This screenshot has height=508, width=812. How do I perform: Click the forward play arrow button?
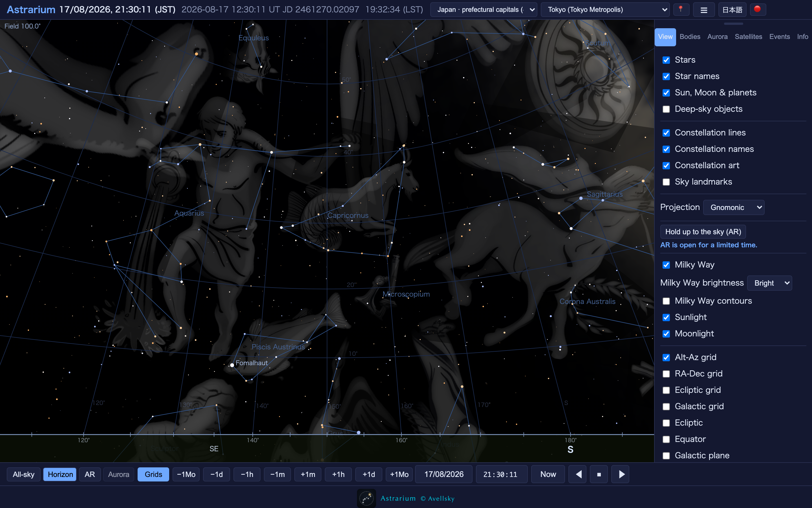click(x=621, y=474)
